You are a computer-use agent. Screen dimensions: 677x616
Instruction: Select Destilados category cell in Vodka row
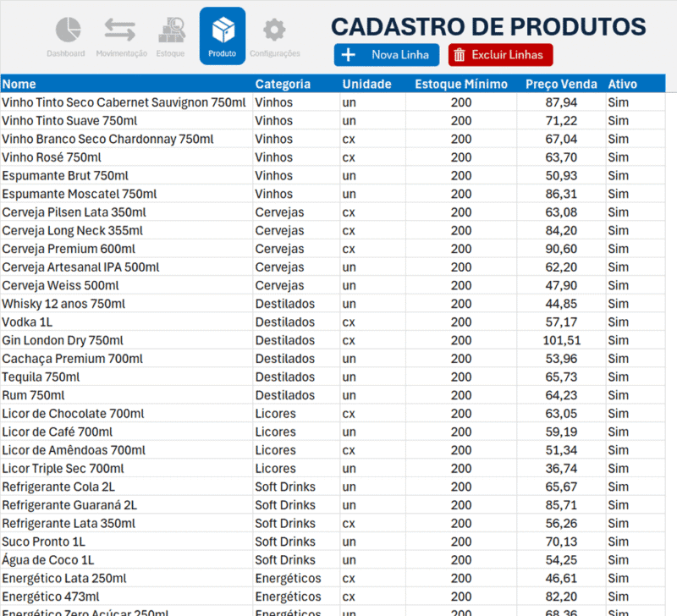coord(296,322)
